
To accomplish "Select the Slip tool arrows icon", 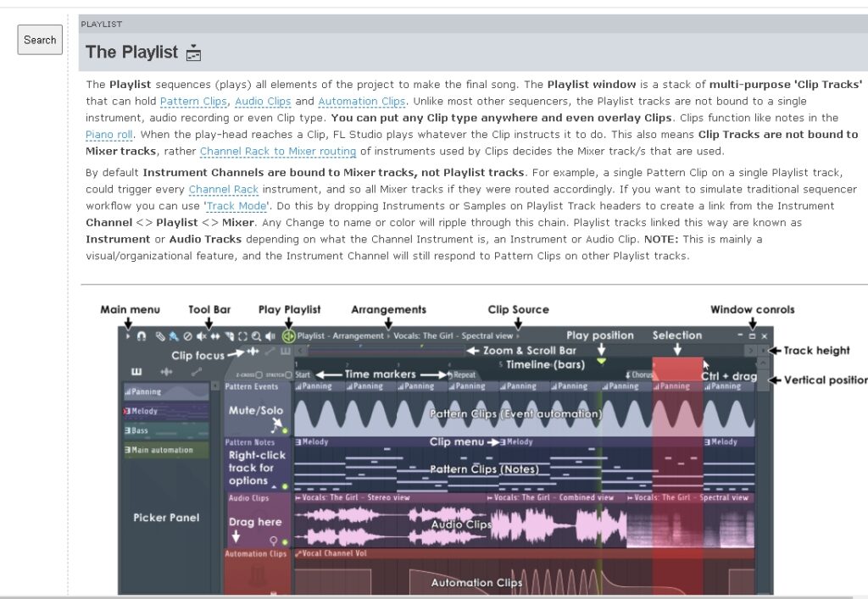I will pyautogui.click(x=214, y=336).
